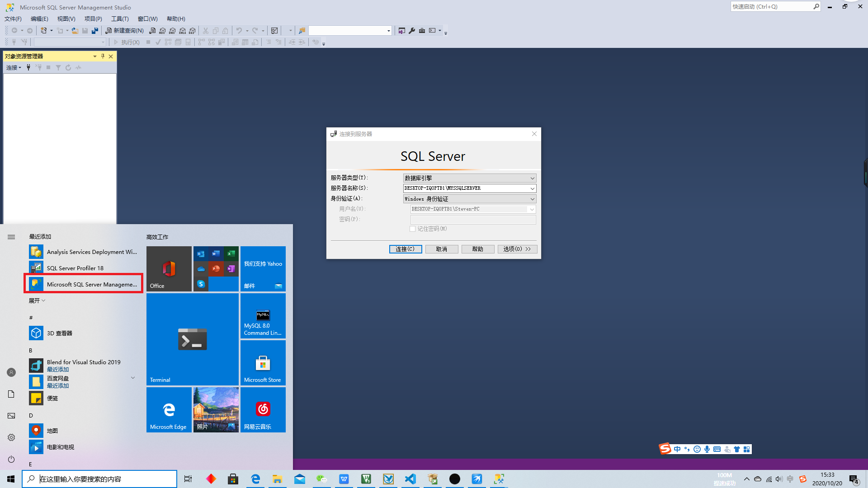Open 服务器名称 dropdown
This screenshot has width=868, height=488.
click(x=532, y=188)
